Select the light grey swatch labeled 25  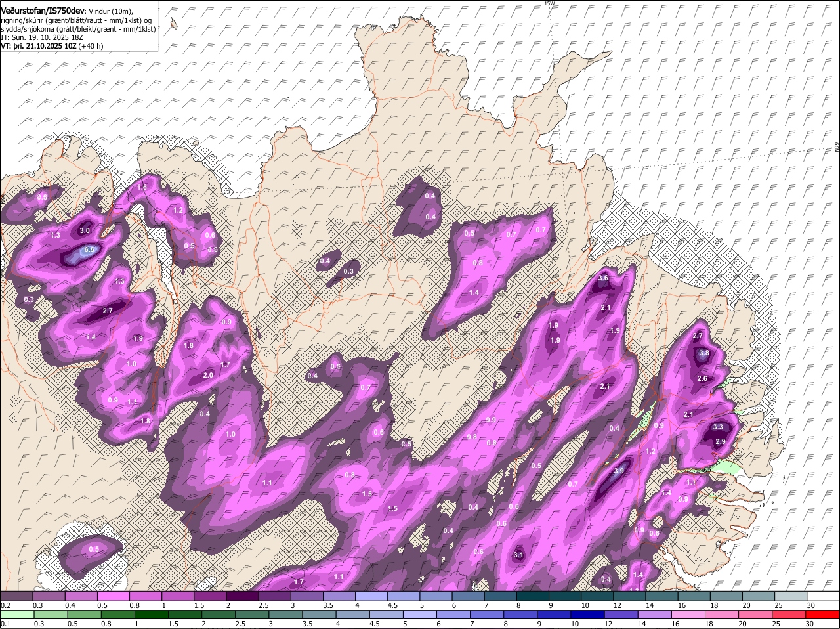(x=791, y=596)
